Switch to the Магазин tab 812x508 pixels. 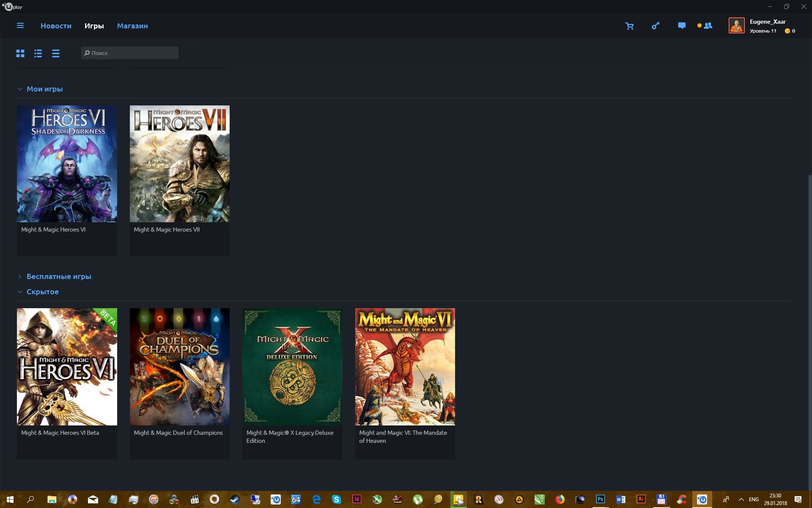coord(132,26)
